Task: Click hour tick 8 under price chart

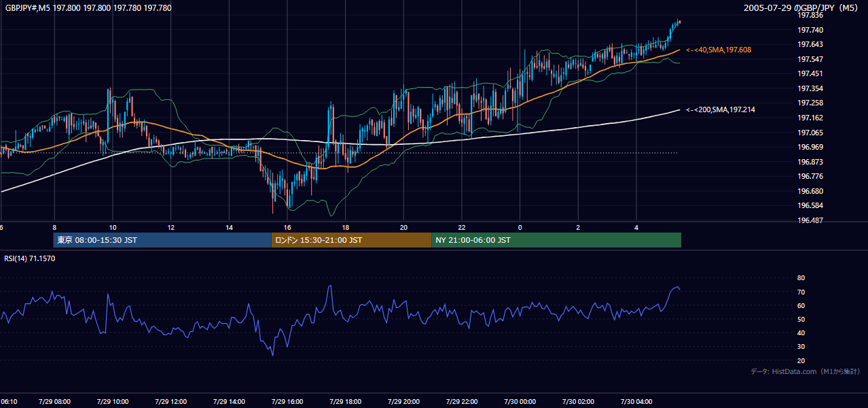Action: click(54, 227)
